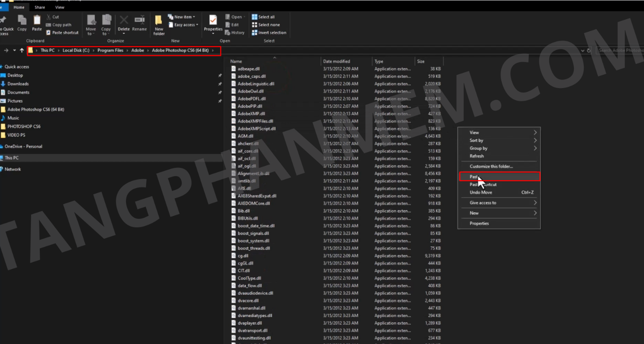Sort files by the Date modified column
The image size is (644, 344).
tap(336, 62)
